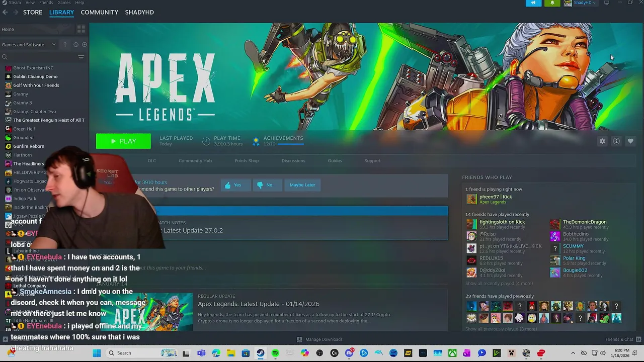Select the LIBRARY tab
Image resolution: width=644 pixels, height=362 pixels.
[x=61, y=12]
